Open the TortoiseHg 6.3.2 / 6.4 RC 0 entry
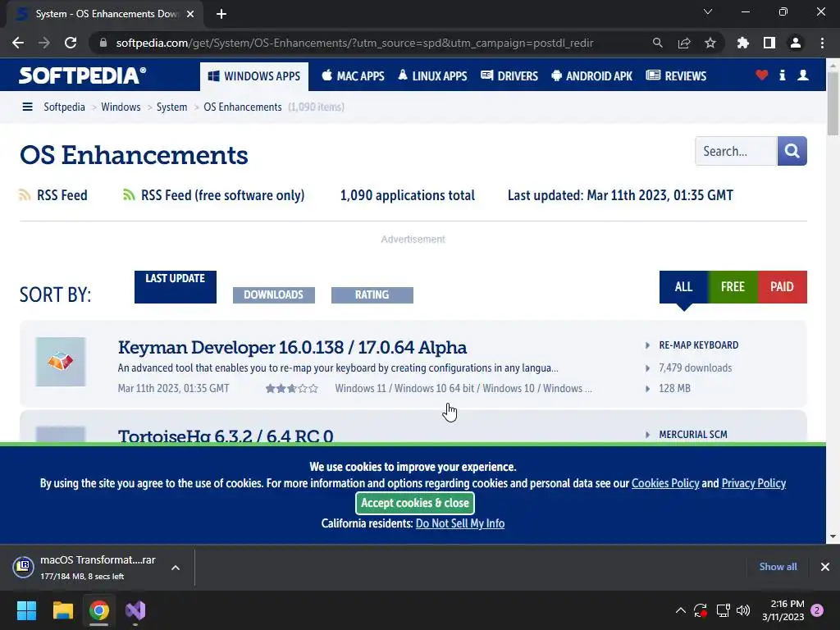 pos(226,436)
